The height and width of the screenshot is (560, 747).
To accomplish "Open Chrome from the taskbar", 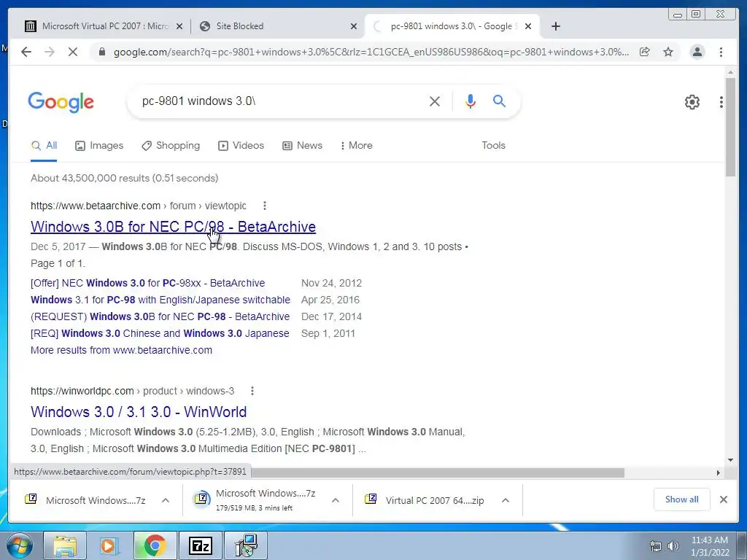I will (155, 545).
